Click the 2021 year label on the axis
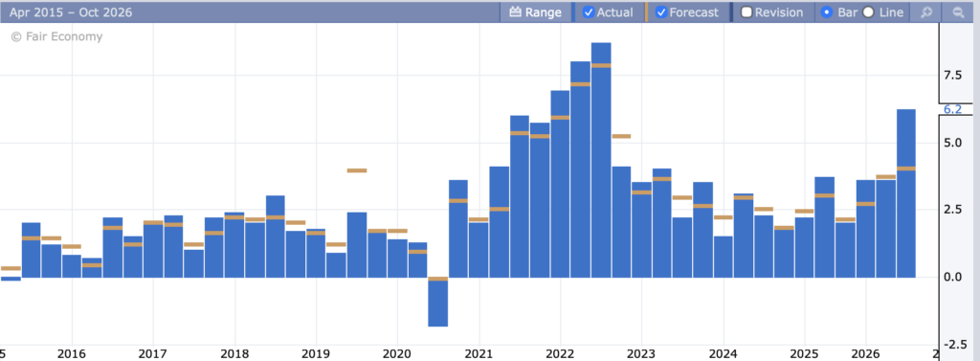This screenshot has width=980, height=361. tap(479, 352)
